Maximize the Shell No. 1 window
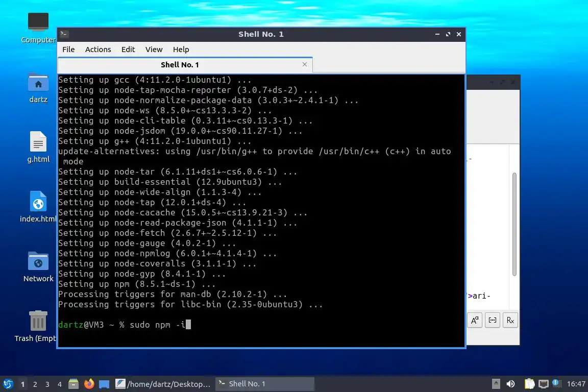This screenshot has width=588, height=392. coord(448,34)
